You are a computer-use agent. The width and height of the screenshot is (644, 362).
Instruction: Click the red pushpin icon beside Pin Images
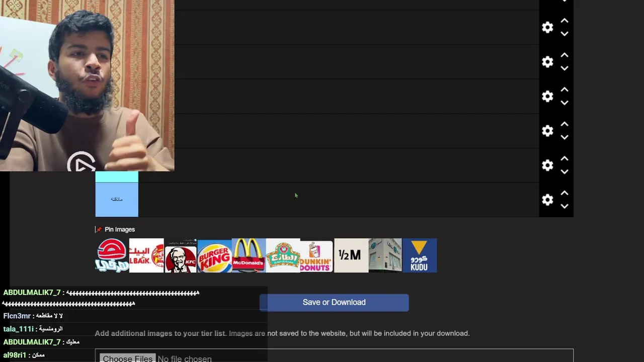click(x=99, y=229)
